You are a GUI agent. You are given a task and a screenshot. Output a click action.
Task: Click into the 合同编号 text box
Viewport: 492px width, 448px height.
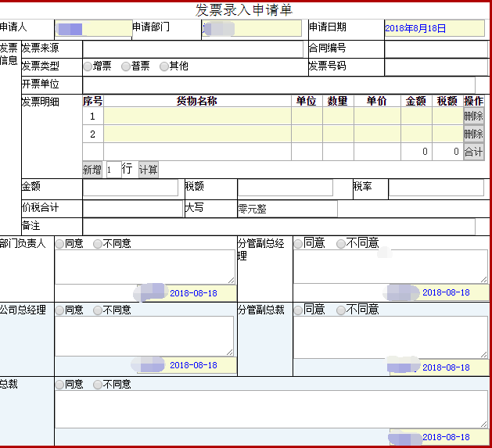tap(436, 48)
